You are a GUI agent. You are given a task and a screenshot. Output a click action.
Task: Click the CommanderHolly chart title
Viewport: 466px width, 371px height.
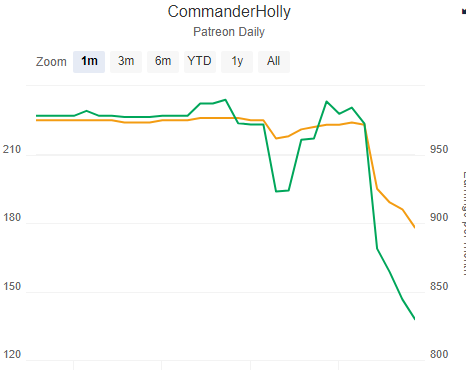coord(229,12)
